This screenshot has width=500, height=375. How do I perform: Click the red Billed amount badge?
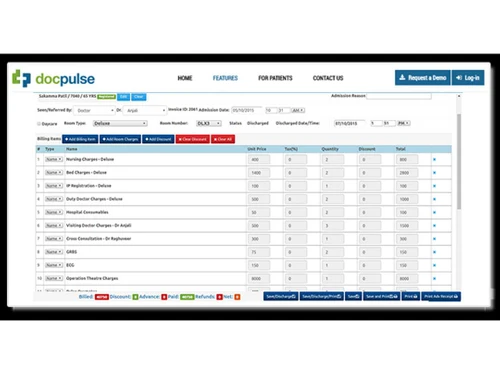[x=102, y=297]
